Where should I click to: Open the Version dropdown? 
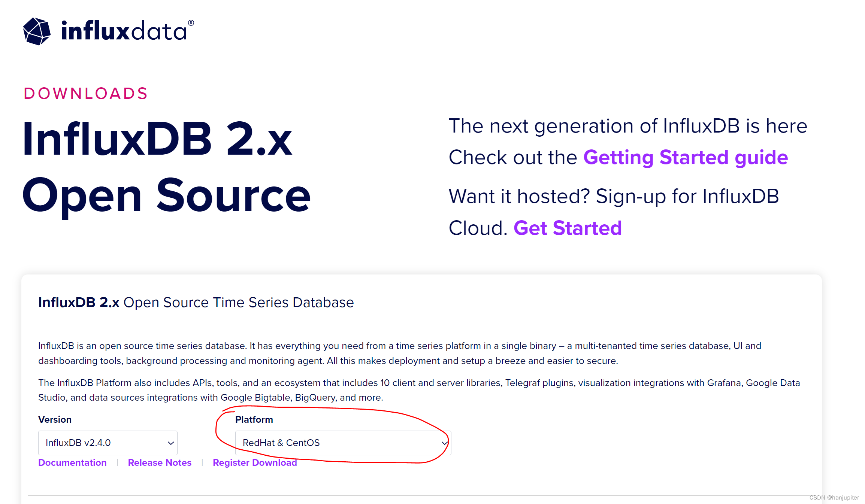[x=108, y=443]
